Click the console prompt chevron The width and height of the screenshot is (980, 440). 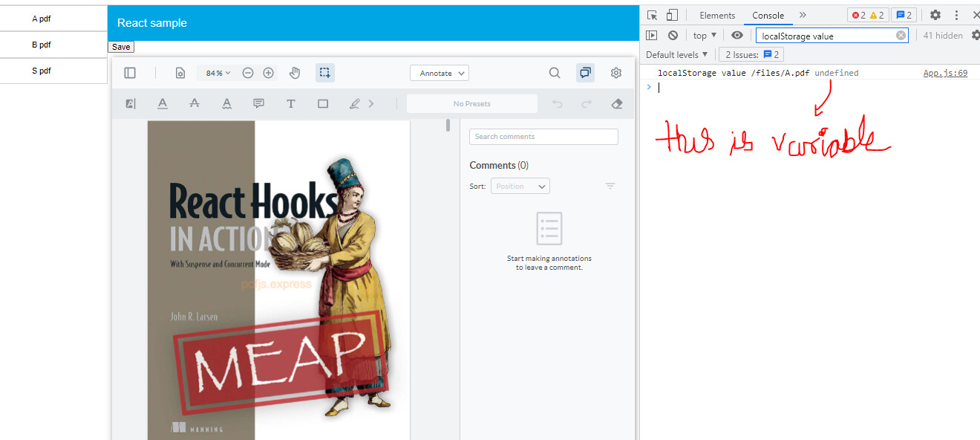click(x=648, y=87)
